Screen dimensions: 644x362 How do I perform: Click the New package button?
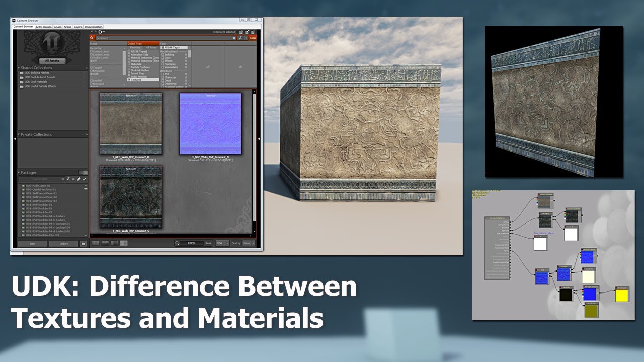33,243
